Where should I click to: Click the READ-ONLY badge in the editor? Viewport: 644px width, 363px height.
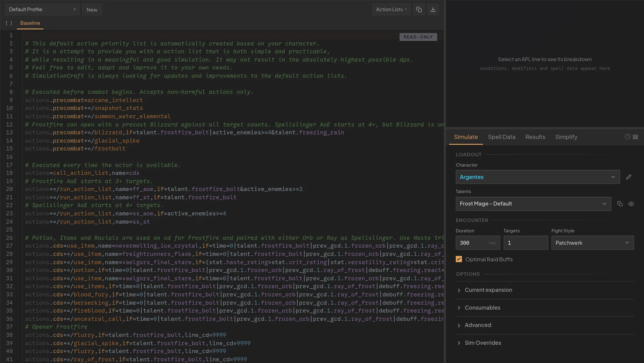[418, 37]
